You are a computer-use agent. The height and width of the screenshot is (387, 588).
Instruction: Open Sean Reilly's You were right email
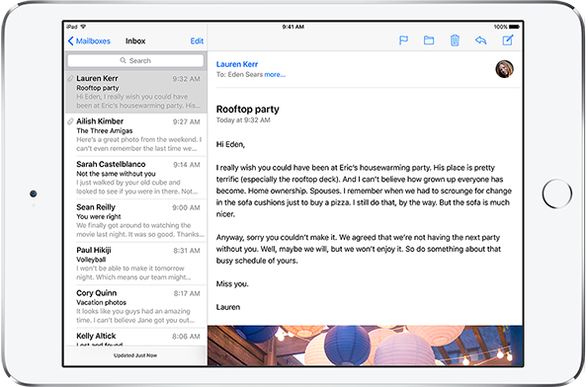pyautogui.click(x=135, y=221)
